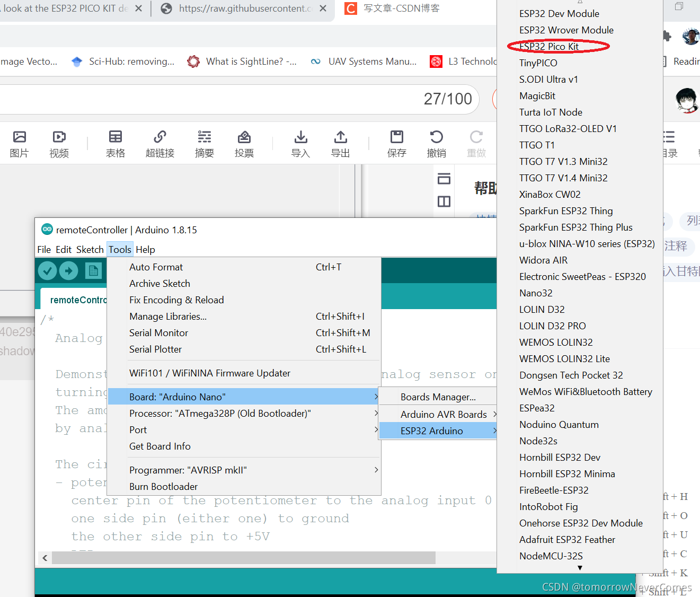Click the 投票 vote icon
Screen dimensions: 700x597
click(x=244, y=144)
